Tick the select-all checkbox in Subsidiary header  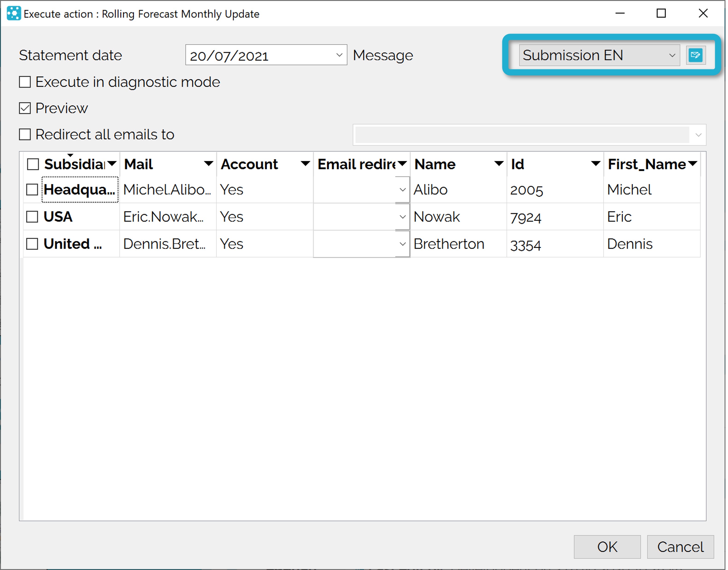coord(33,164)
